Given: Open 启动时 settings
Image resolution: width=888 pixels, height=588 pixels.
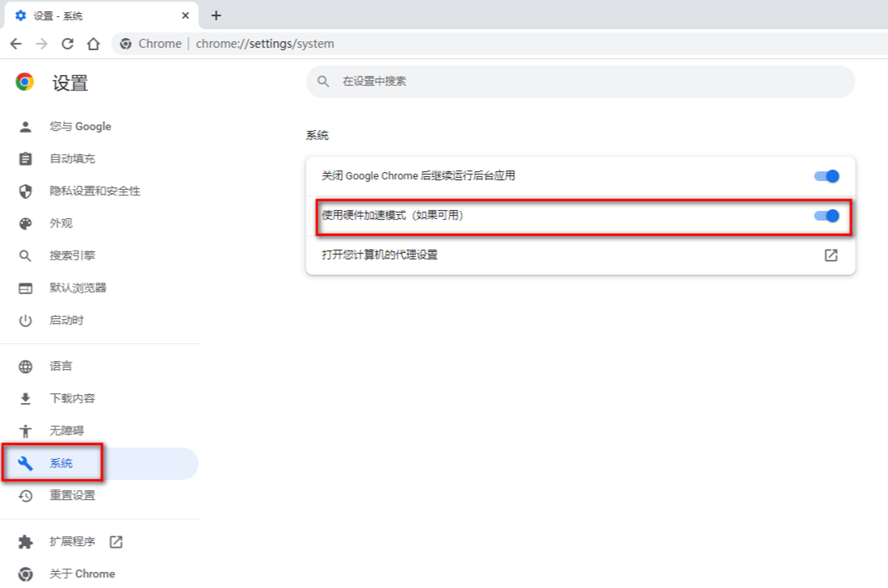Looking at the screenshot, I should pos(66,320).
